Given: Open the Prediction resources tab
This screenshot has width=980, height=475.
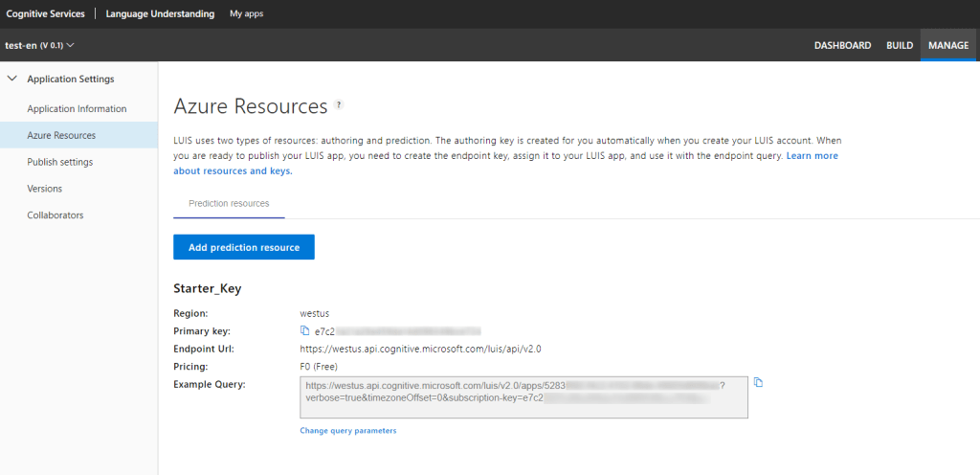Looking at the screenshot, I should point(229,204).
